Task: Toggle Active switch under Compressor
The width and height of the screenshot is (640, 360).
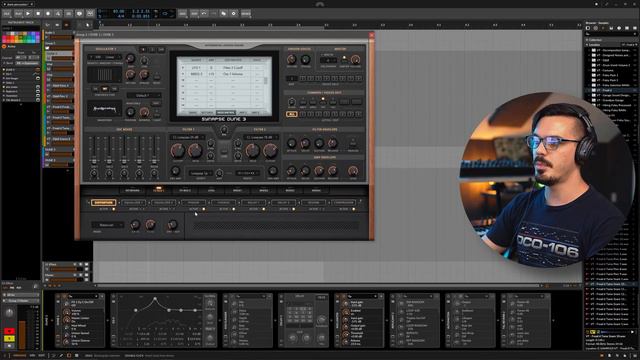Action: pos(354,209)
